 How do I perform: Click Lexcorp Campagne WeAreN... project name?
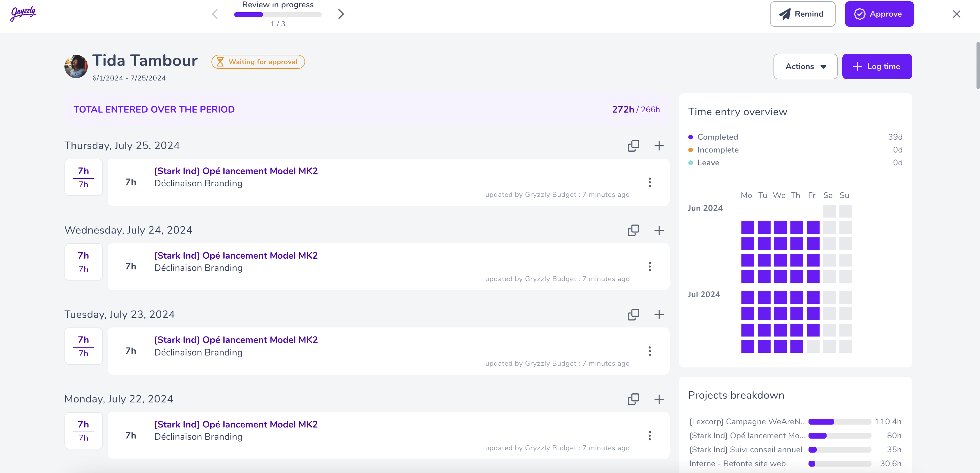click(x=747, y=422)
